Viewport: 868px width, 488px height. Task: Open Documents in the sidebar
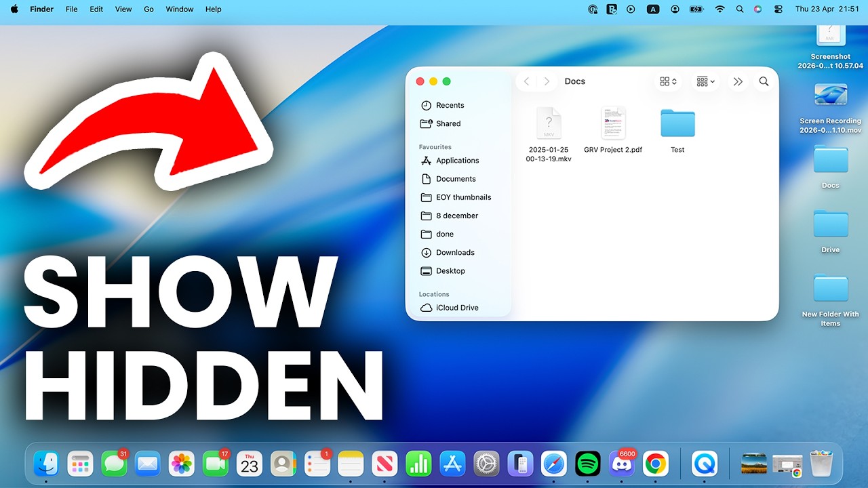click(x=448, y=179)
